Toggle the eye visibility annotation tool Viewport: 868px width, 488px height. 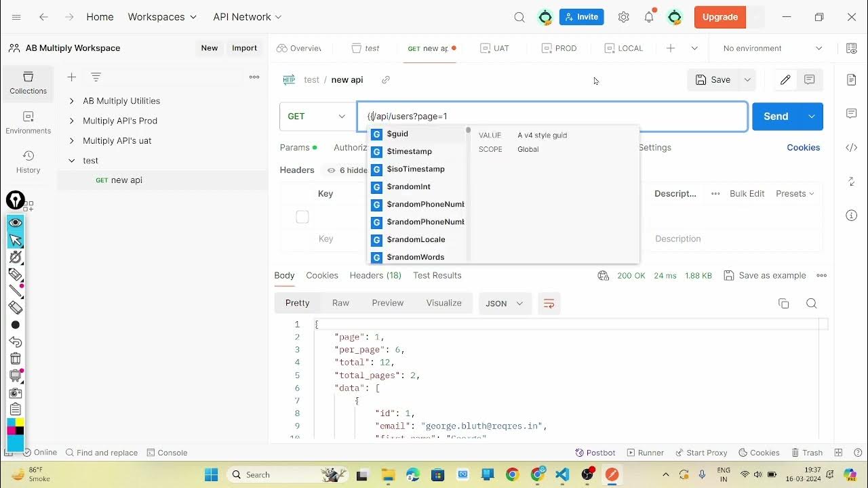pos(16,223)
